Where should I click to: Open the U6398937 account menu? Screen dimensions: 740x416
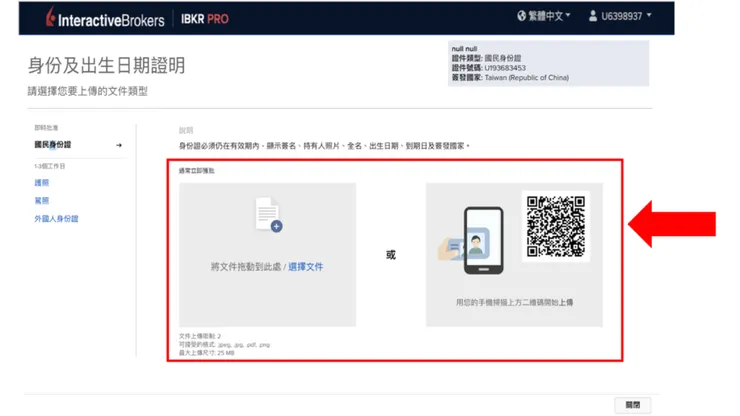coord(620,16)
